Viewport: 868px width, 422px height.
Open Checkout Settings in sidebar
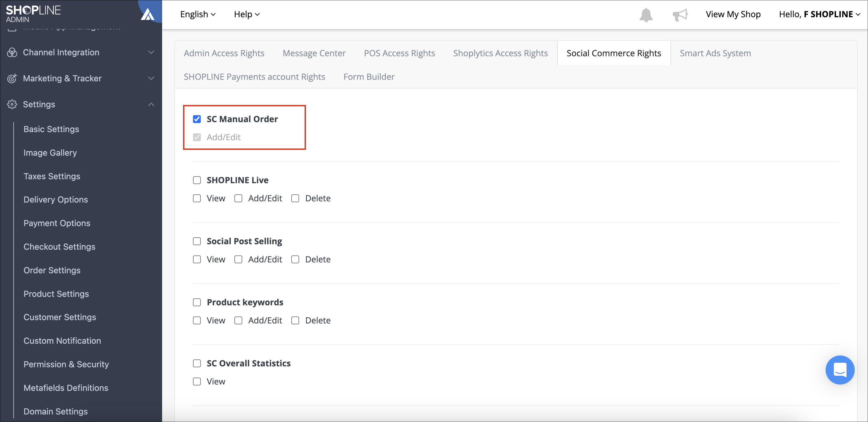(x=59, y=247)
